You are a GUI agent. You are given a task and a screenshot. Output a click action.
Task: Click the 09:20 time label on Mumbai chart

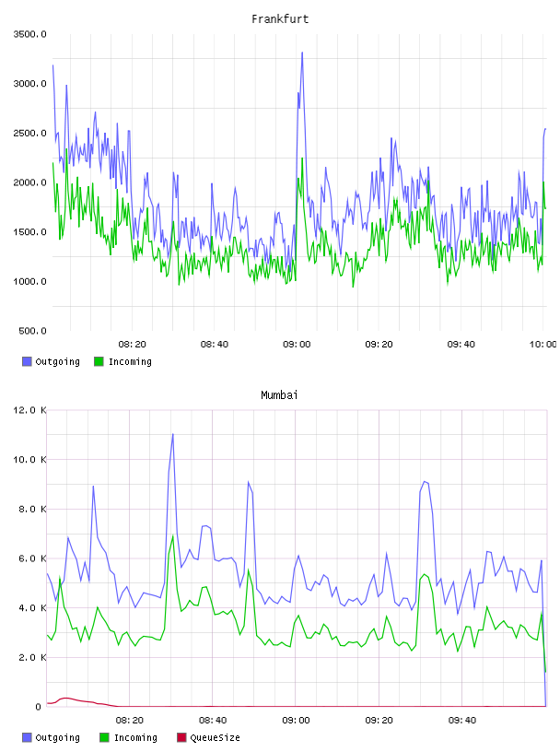tap(379, 721)
